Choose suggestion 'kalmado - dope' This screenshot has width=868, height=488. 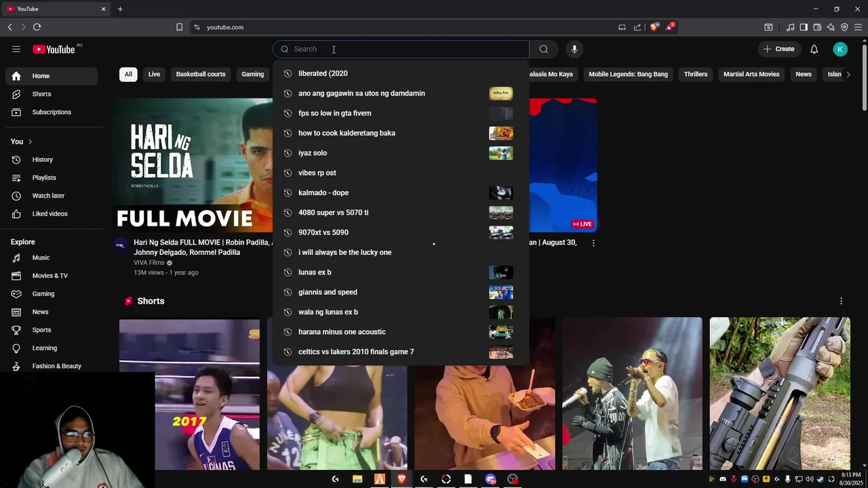pyautogui.click(x=401, y=192)
